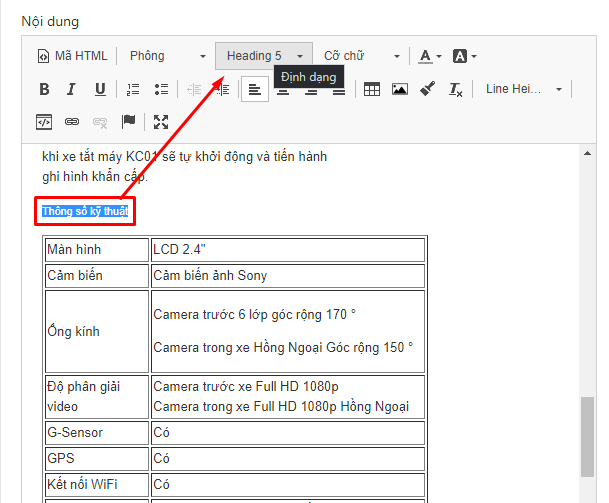Select justify alignment
The width and height of the screenshot is (609, 503).
(x=339, y=92)
